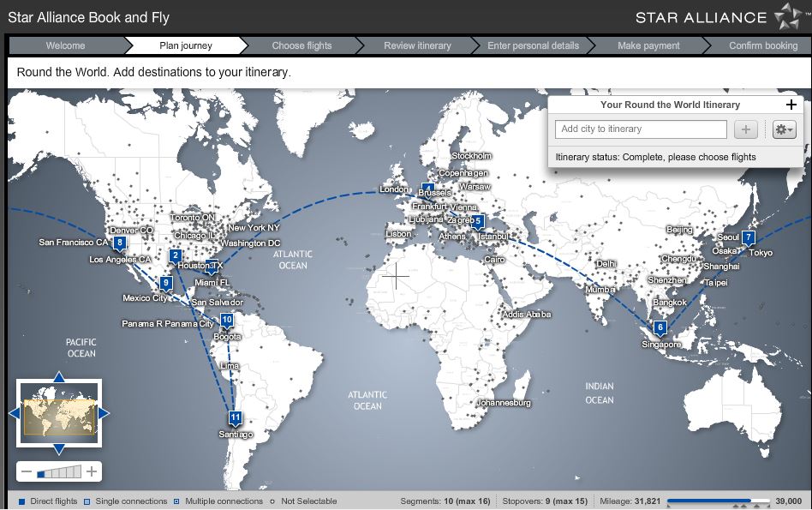Select stop marker 9 near Mexico City
This screenshot has height=510, width=812.
165,283
